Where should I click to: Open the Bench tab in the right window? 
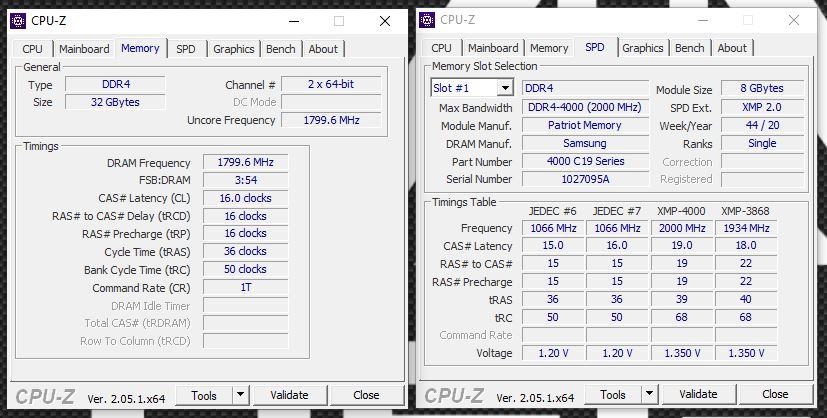pyautogui.click(x=689, y=48)
